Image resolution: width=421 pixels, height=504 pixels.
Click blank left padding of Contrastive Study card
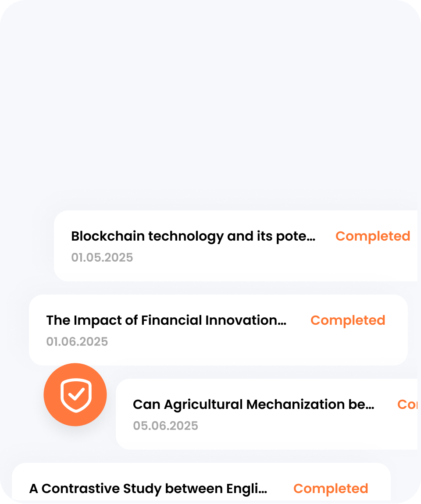point(20,489)
